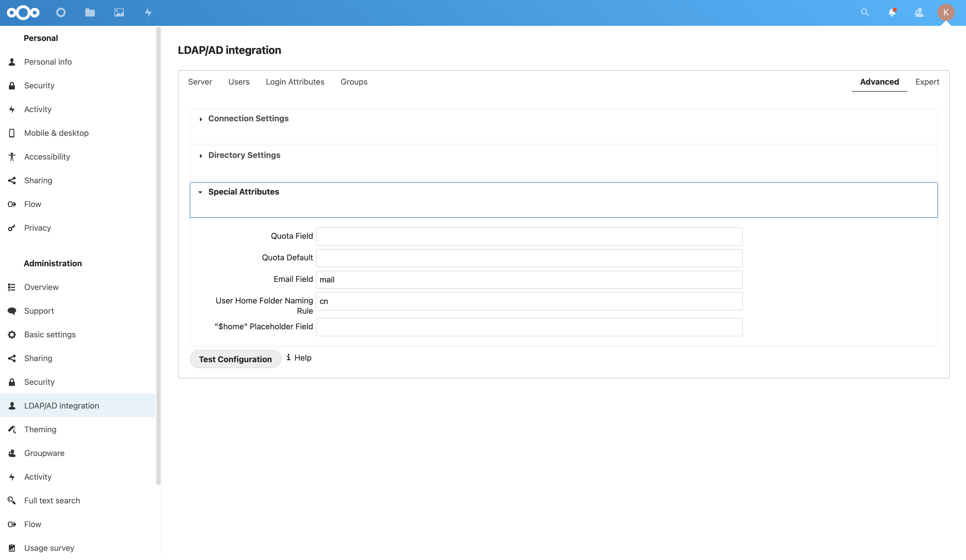The height and width of the screenshot is (560, 966).
Task: Open the search magnifier icon
Action: point(864,13)
